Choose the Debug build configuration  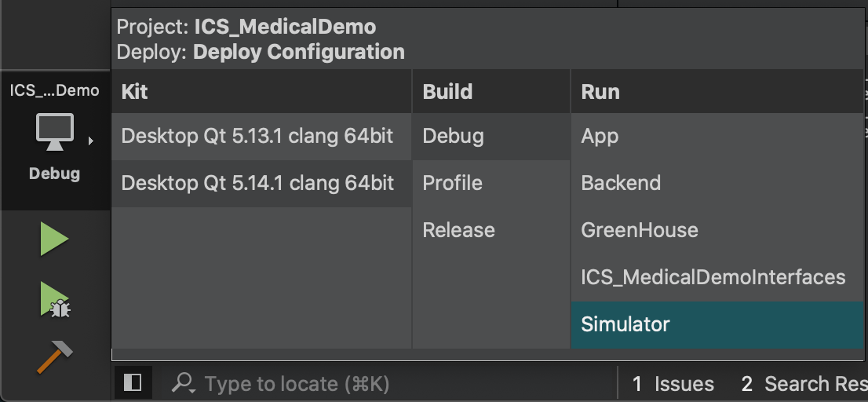[491, 136]
